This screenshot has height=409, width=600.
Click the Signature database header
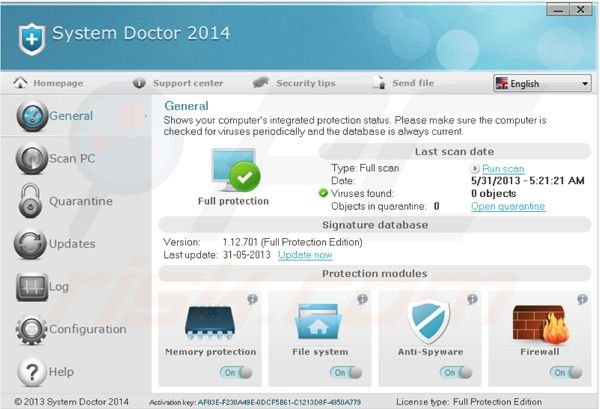click(x=375, y=225)
